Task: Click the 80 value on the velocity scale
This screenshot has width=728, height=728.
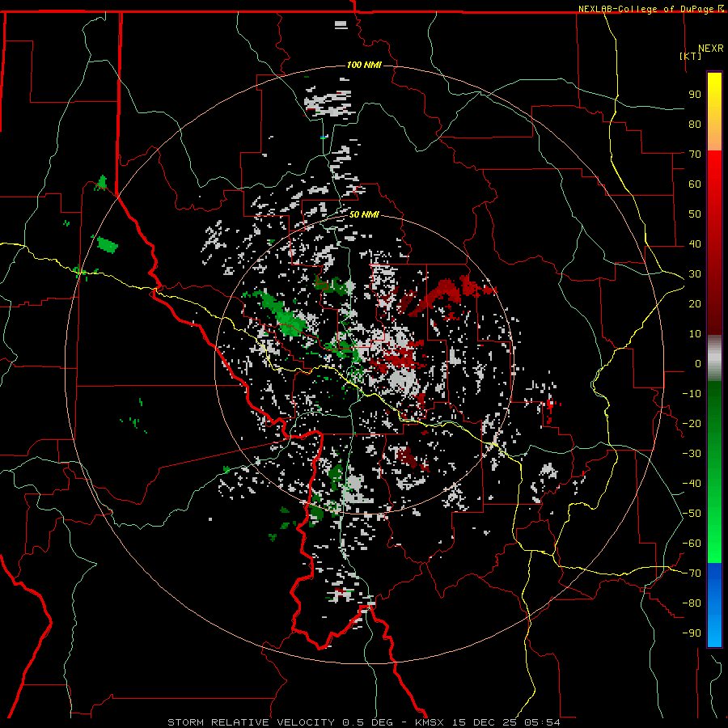Action: click(x=695, y=125)
